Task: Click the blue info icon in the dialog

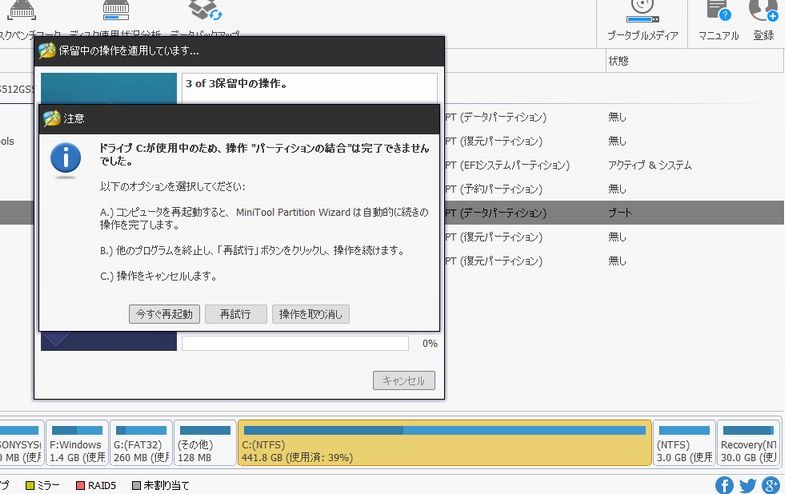Action: pos(66,158)
